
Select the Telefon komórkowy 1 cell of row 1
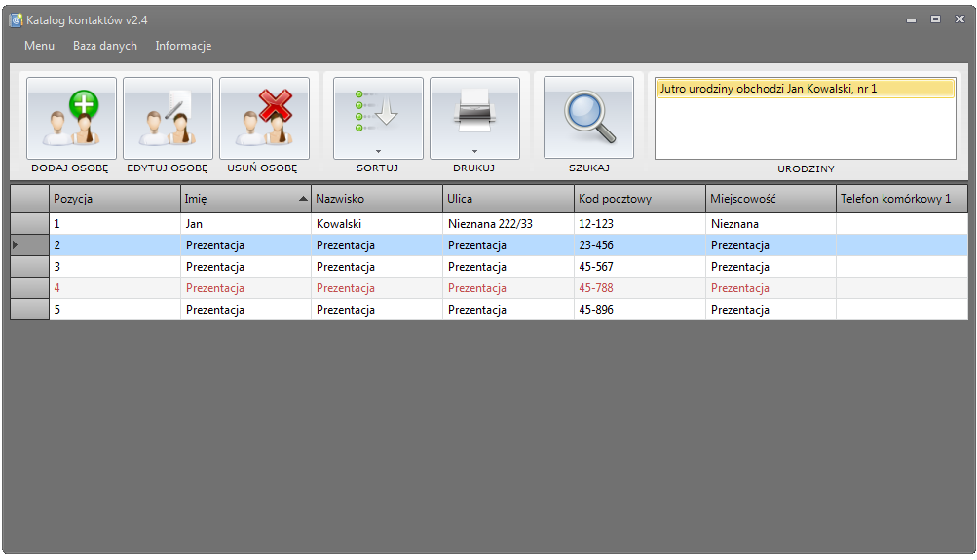tap(902, 224)
